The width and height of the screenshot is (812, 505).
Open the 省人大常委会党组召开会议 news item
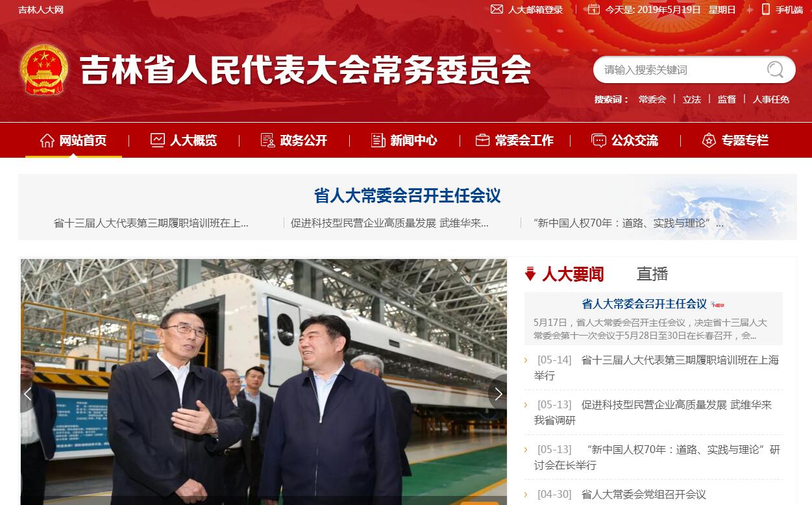click(644, 494)
